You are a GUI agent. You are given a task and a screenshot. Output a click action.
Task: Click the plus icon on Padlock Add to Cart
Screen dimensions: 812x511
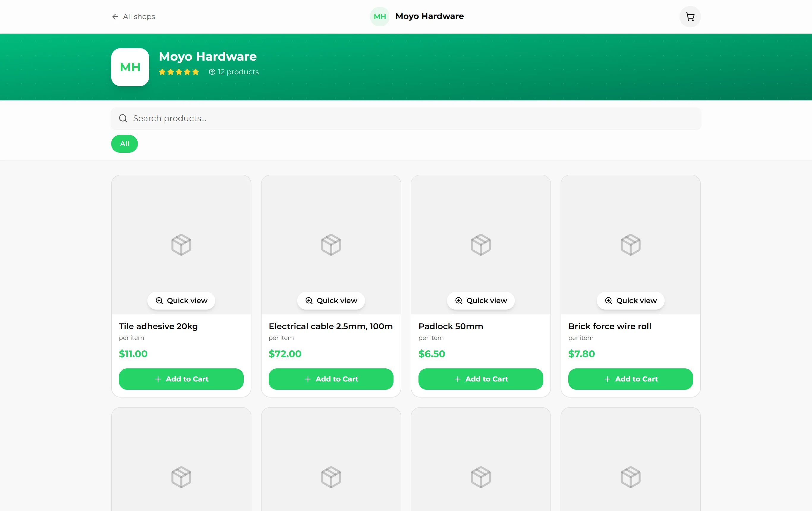(x=457, y=379)
